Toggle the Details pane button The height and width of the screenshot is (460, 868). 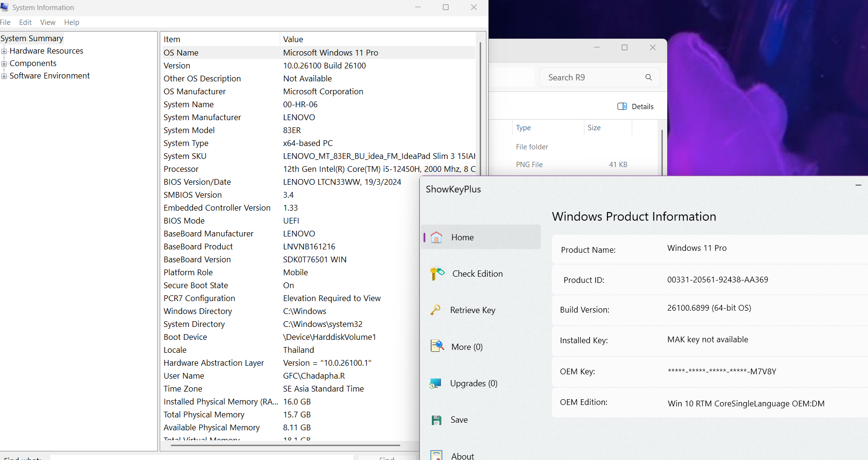coord(635,107)
